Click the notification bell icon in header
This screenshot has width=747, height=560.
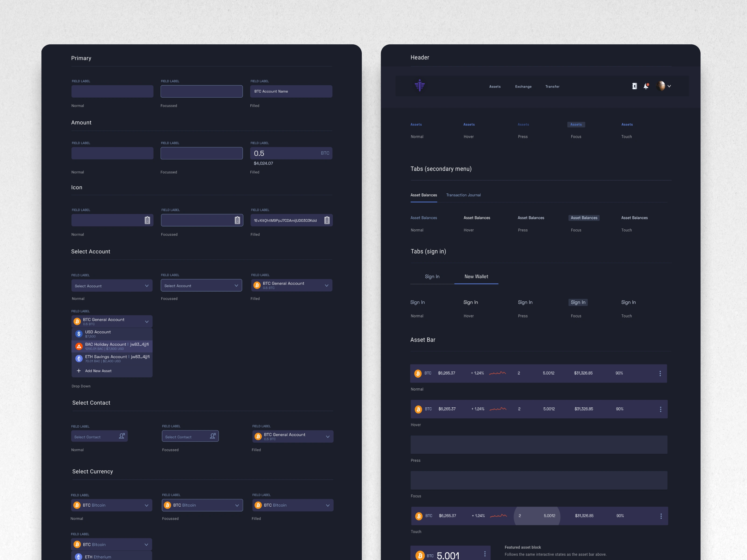646,86
